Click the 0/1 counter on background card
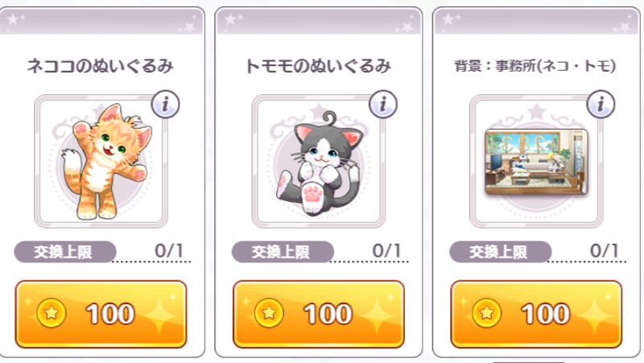 pos(605,250)
